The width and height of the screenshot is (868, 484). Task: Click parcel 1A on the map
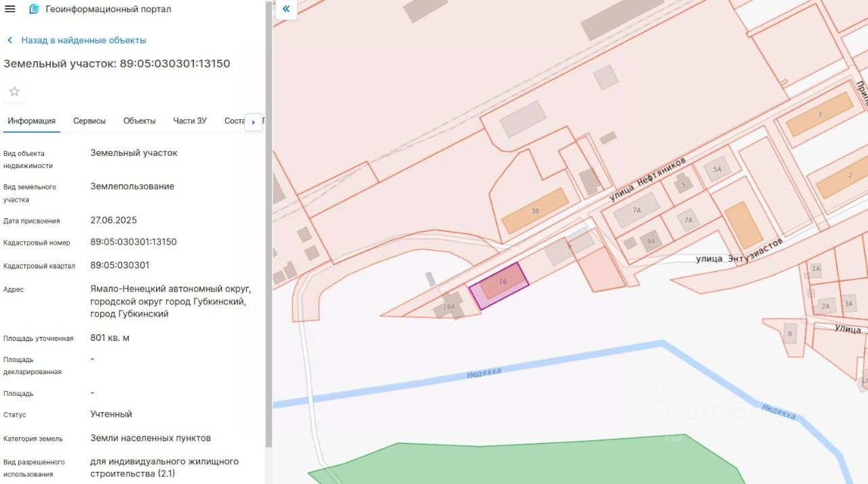(816, 268)
